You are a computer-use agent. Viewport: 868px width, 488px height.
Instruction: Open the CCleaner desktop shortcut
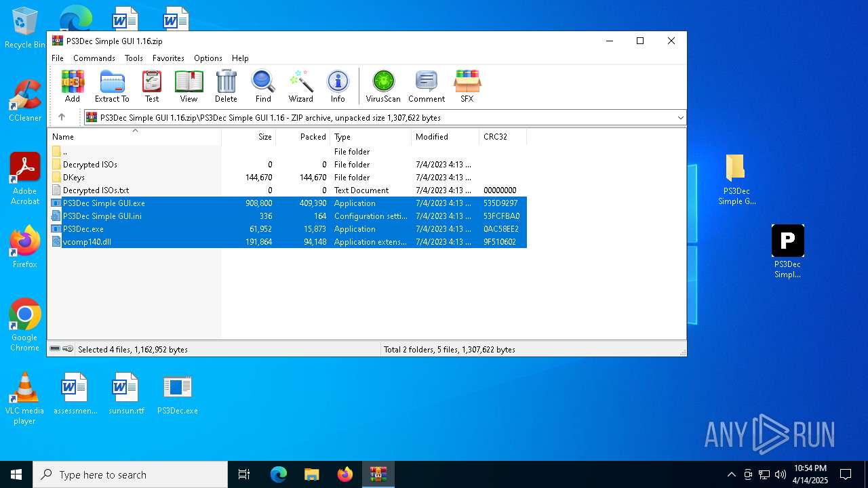[x=25, y=101]
